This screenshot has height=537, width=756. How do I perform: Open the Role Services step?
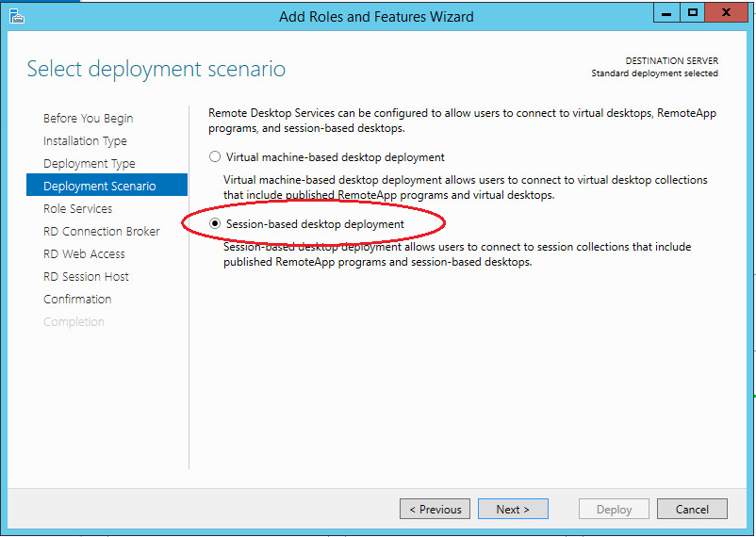pyautogui.click(x=77, y=209)
